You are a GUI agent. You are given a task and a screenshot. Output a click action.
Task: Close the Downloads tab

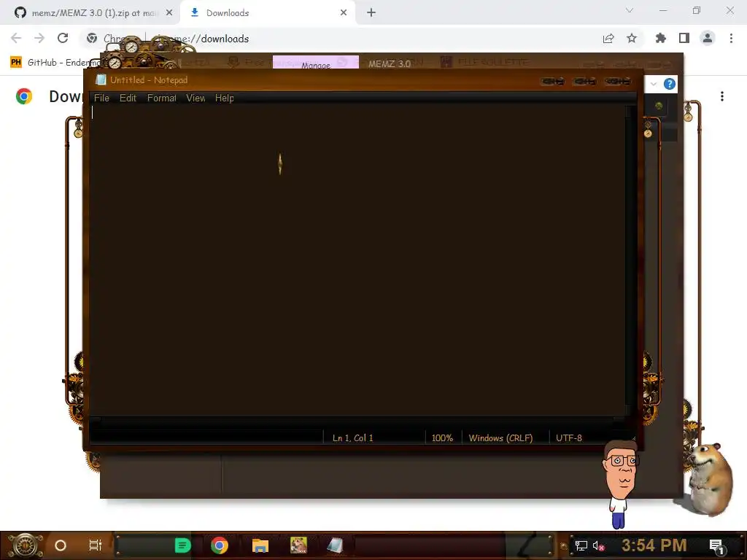click(344, 13)
